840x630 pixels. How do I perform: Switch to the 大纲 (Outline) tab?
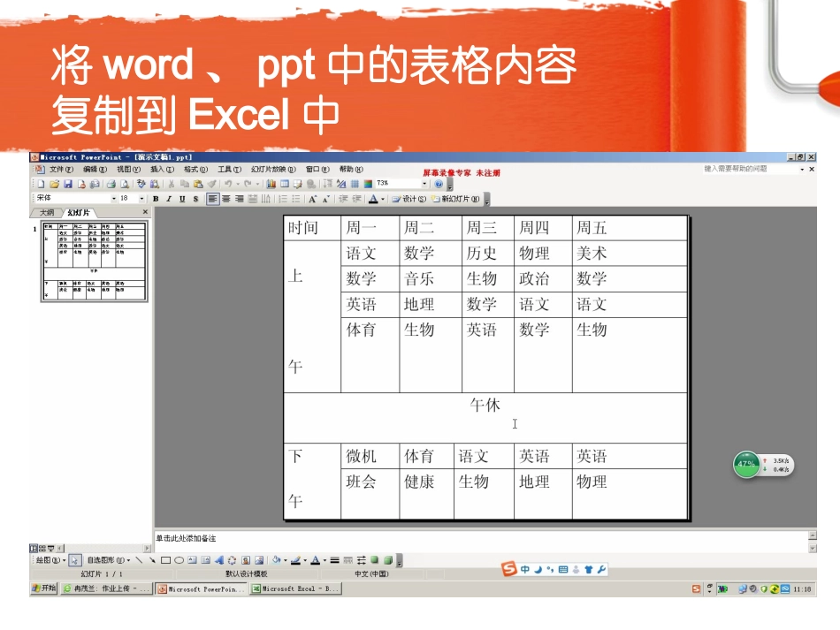(47, 212)
